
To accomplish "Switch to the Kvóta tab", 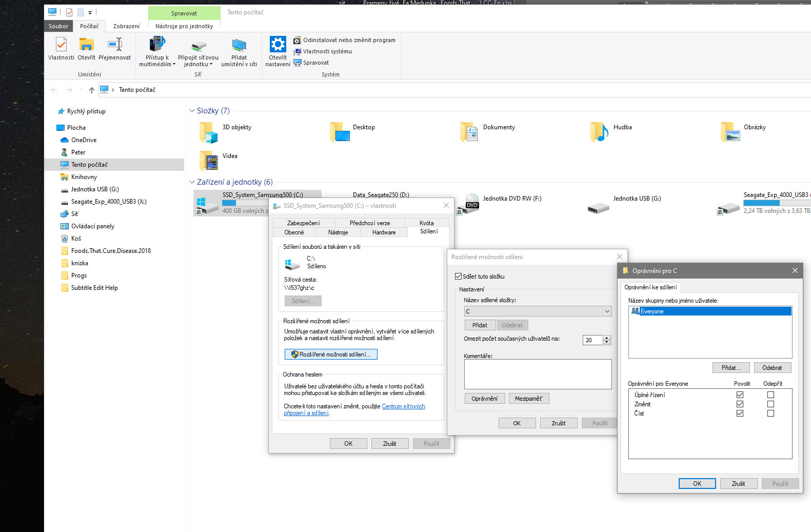I will [x=427, y=223].
